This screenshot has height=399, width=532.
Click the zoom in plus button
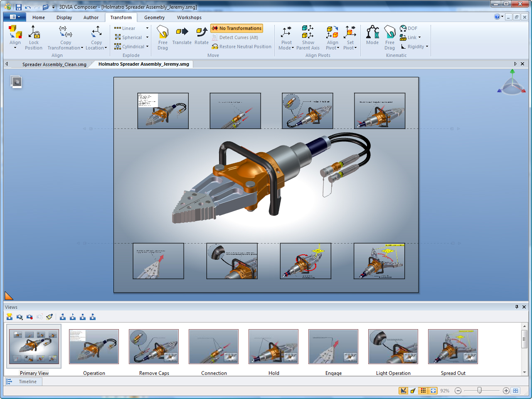coord(506,391)
